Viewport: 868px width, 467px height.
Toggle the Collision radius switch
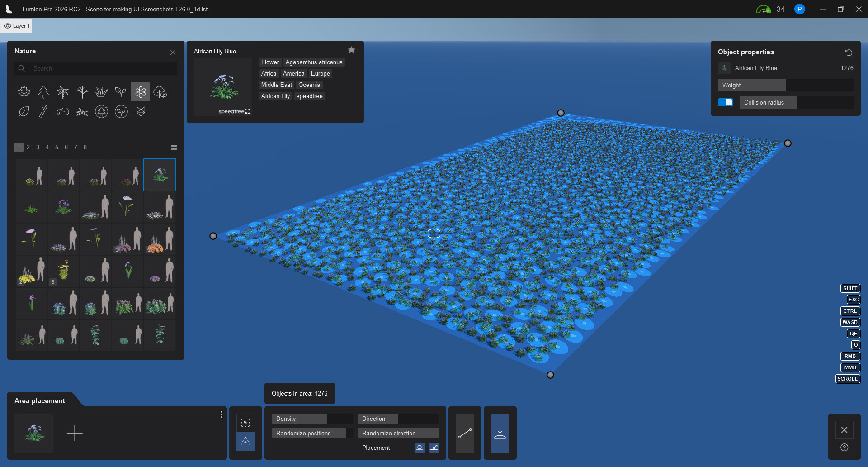[726, 102]
